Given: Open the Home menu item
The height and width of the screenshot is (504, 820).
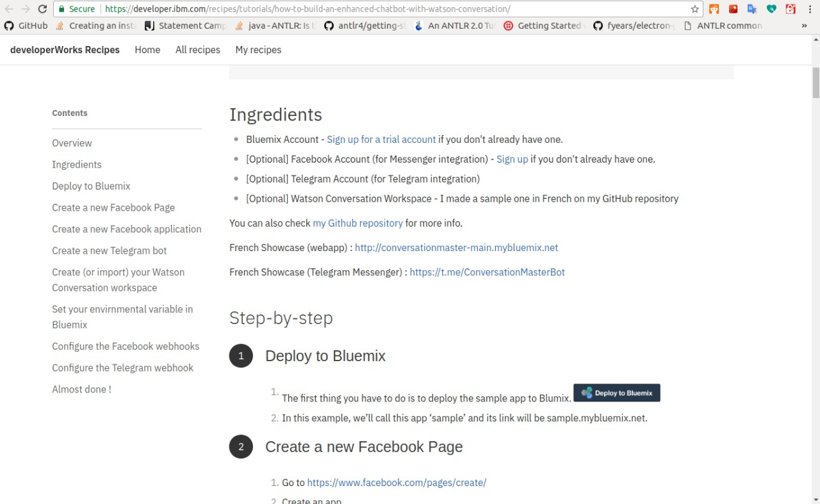Looking at the screenshot, I should click(x=147, y=50).
